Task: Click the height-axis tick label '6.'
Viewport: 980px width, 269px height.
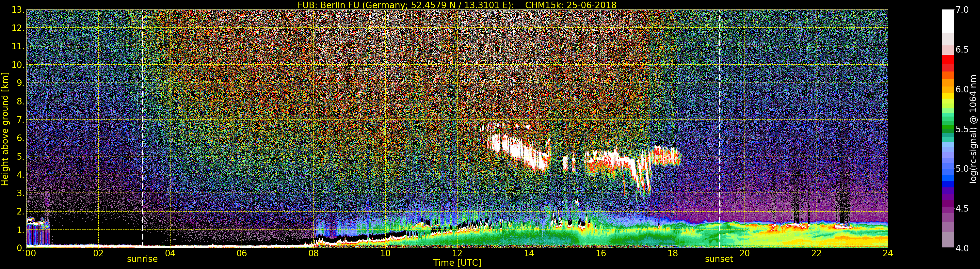Action: 21,138
